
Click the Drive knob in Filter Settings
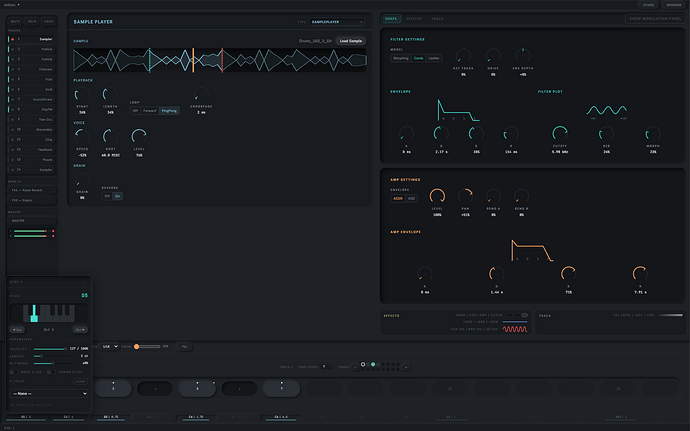493,56
